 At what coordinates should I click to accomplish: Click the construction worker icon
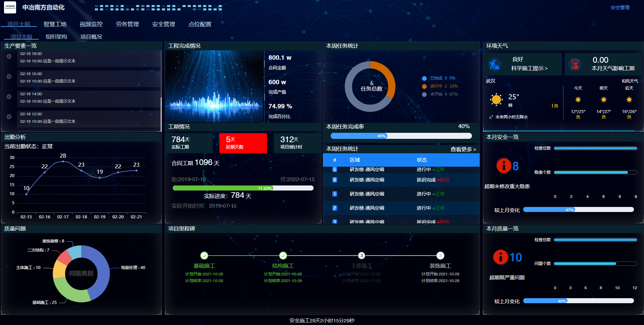pyautogui.click(x=494, y=64)
